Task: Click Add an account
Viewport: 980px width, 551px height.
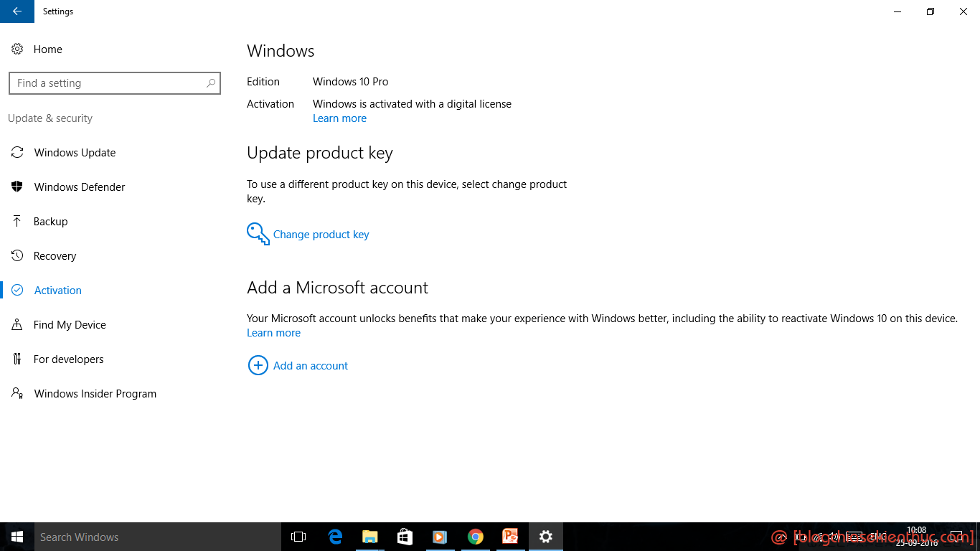Action: 311,366
